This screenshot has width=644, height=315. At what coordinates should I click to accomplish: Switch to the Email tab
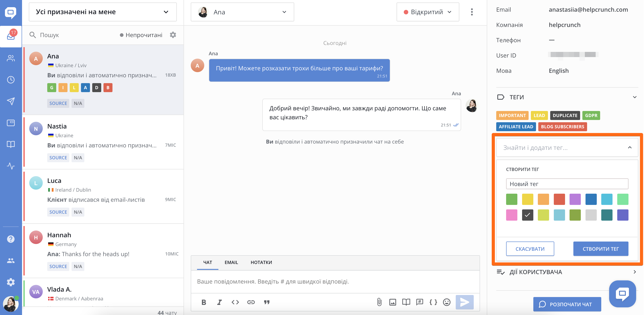point(231,262)
